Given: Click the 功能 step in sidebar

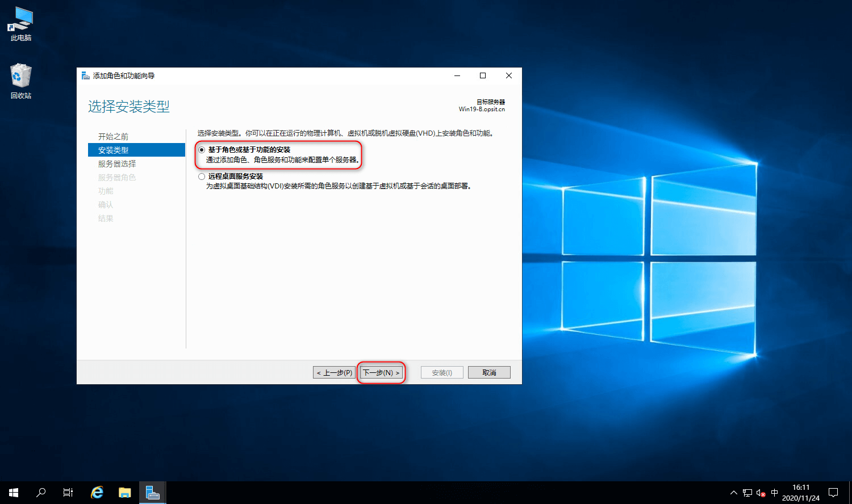Looking at the screenshot, I should (x=106, y=191).
